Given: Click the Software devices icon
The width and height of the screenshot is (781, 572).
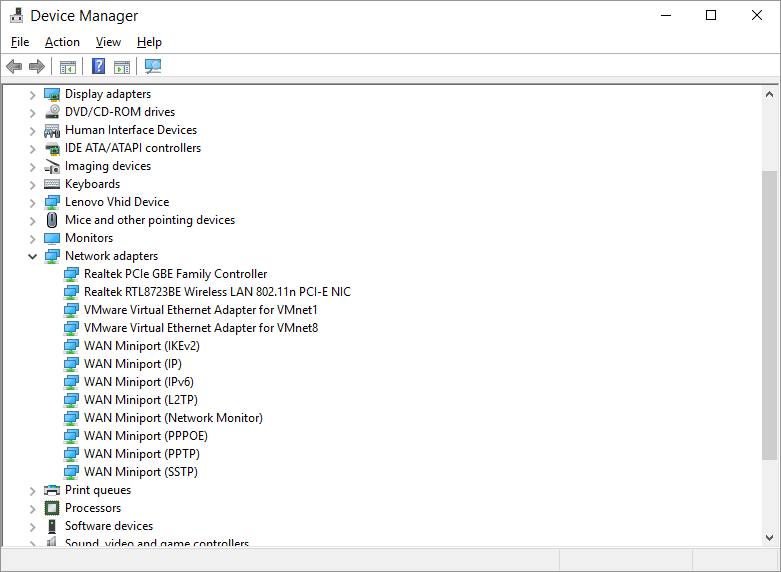Looking at the screenshot, I should click(52, 526).
